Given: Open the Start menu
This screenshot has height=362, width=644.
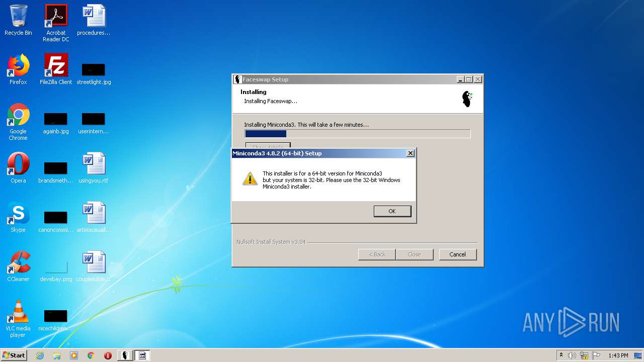Looking at the screenshot, I should coord(14,355).
